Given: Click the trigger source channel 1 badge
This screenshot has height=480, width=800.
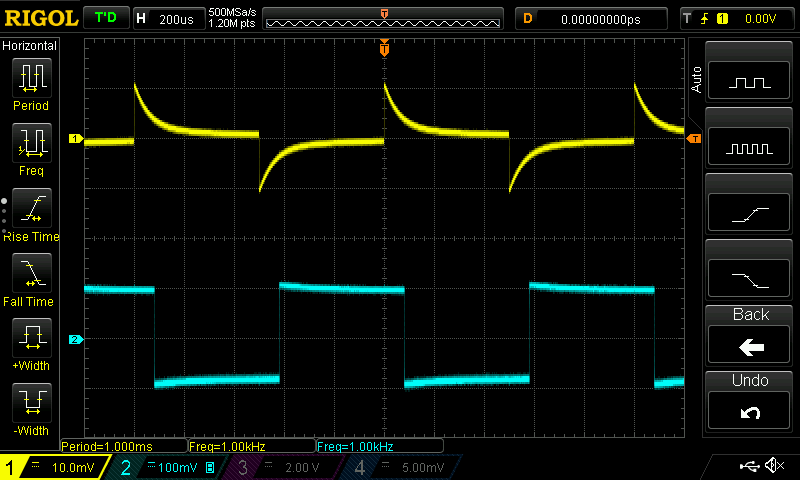Looking at the screenshot, I should tap(722, 19).
